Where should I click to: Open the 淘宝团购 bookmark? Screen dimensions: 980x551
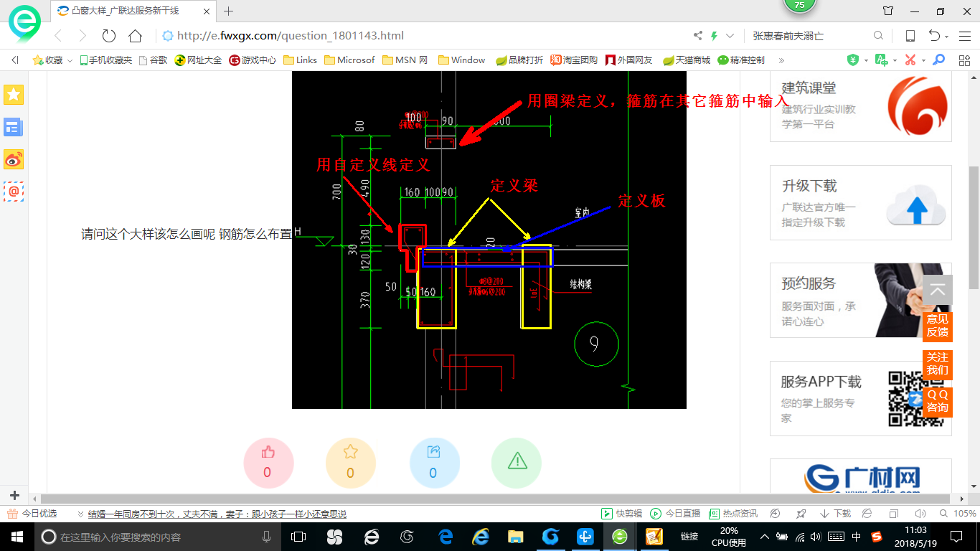click(574, 60)
